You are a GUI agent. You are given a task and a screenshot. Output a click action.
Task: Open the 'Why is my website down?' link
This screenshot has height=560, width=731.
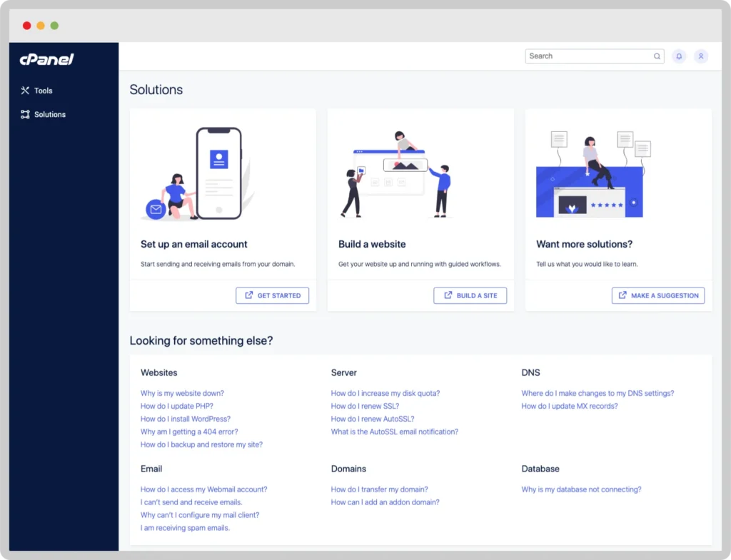click(182, 393)
